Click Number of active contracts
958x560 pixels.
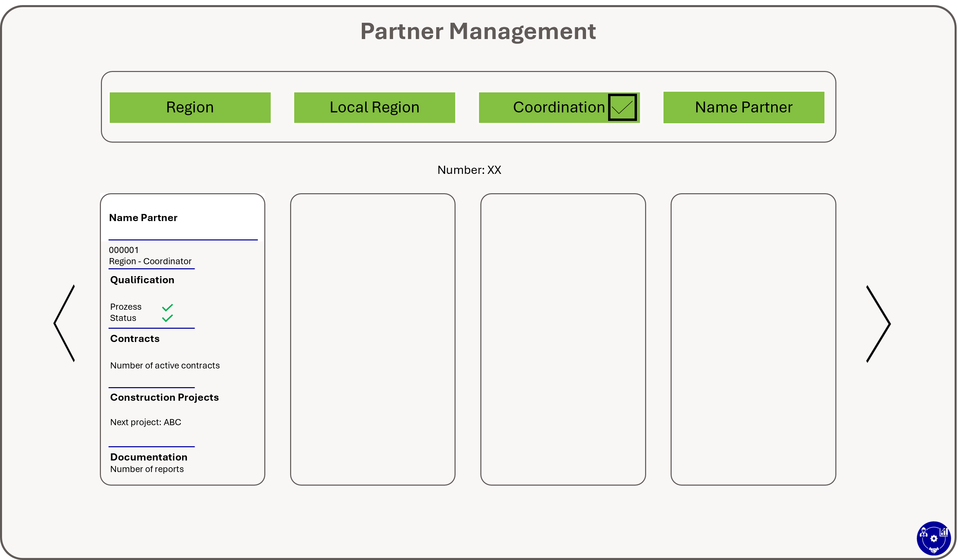tap(165, 365)
